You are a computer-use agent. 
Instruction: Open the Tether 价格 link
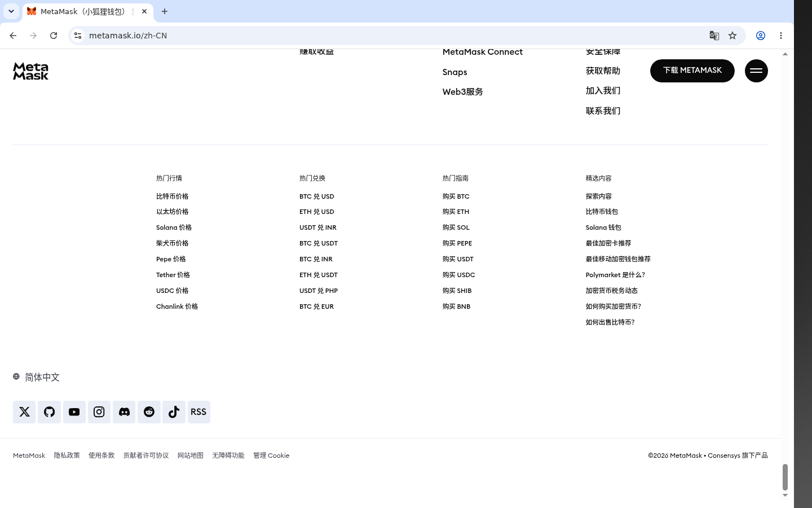coord(173,275)
